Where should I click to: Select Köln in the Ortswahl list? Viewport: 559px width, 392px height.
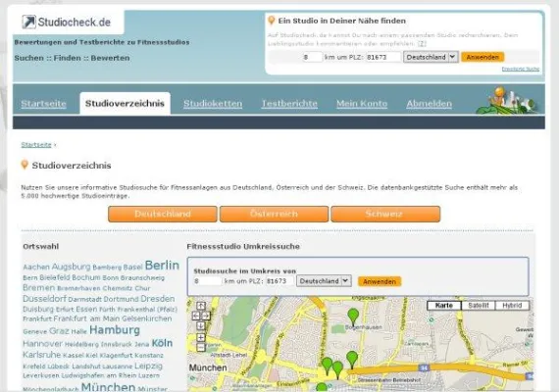(162, 343)
